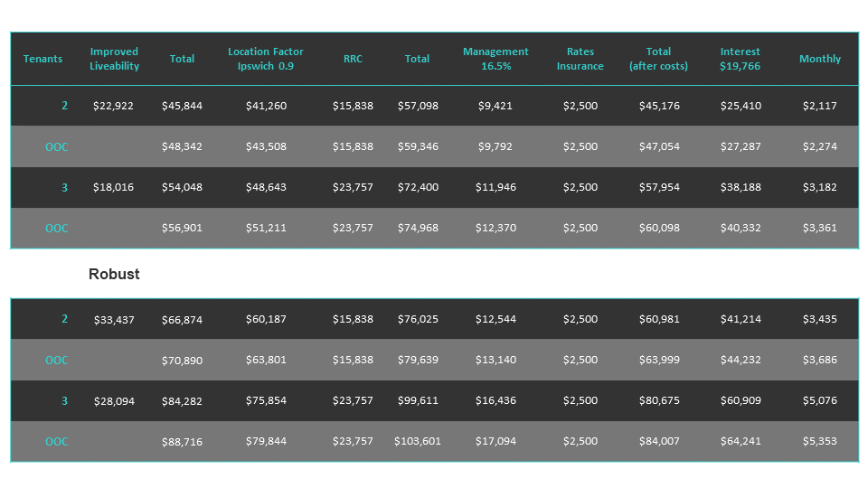
Task: Click the Total (after costs) header
Action: tap(658, 59)
